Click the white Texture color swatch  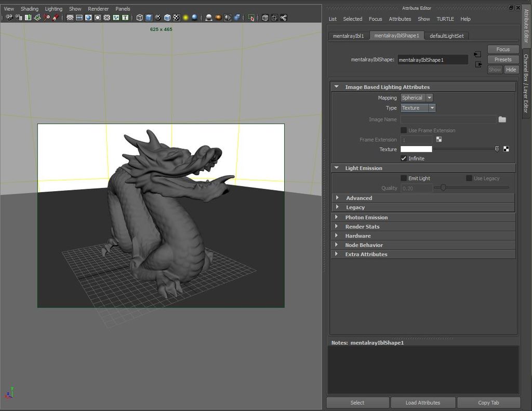416,149
